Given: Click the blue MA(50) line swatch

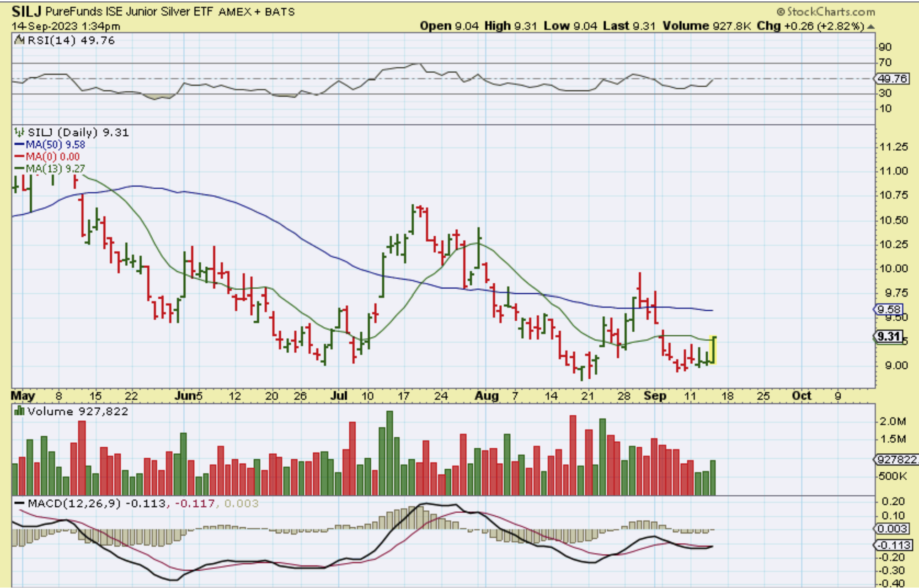Looking at the screenshot, I should point(19,145).
